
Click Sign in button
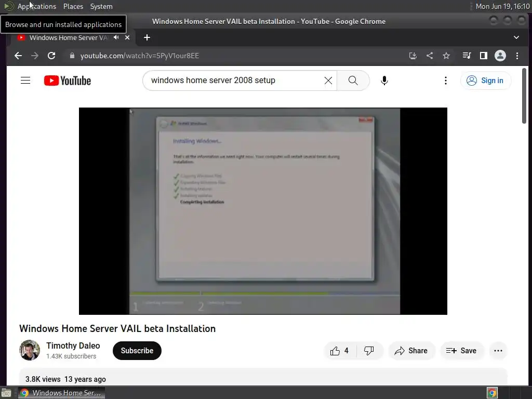485,81
